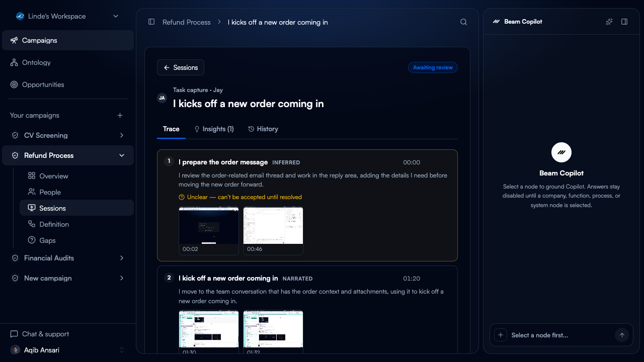Click the 'Your campaigns' heading
The height and width of the screenshot is (362, 644).
coord(35,115)
